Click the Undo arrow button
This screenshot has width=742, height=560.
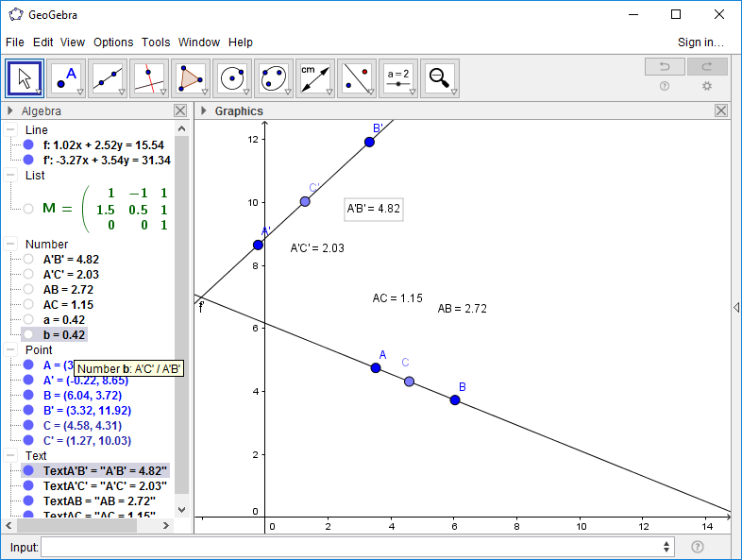point(665,67)
